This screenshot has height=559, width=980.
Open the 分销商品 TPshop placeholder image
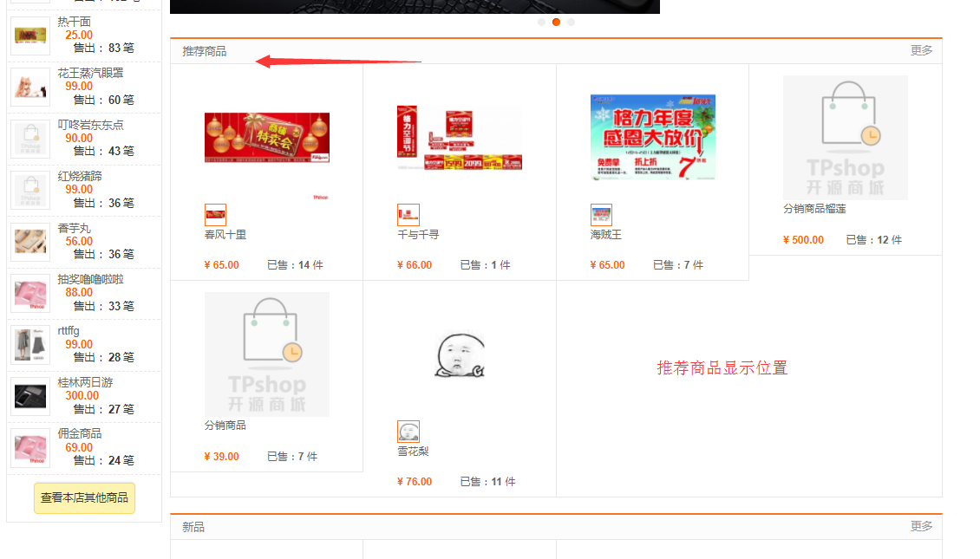(x=266, y=354)
